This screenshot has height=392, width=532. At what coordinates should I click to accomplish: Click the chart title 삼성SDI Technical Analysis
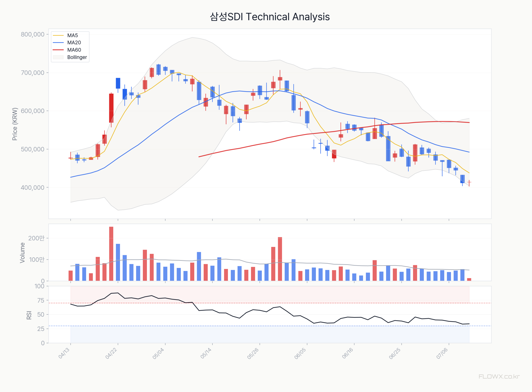pos(270,17)
